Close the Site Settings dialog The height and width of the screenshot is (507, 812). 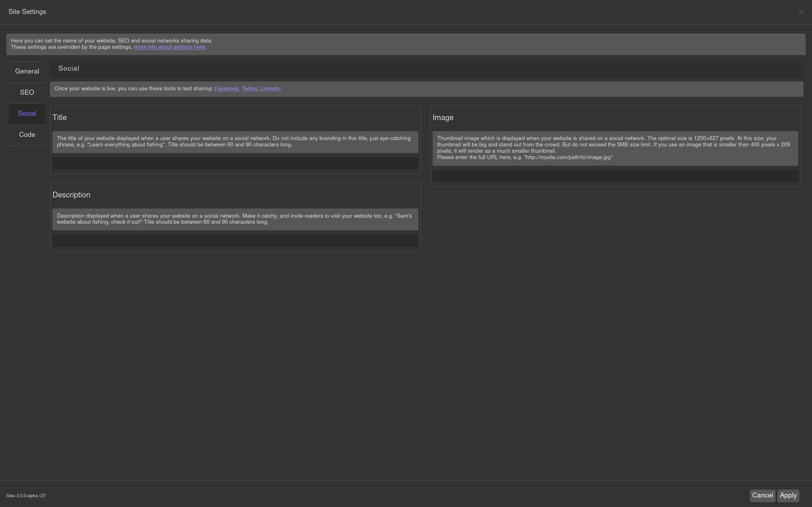(801, 12)
